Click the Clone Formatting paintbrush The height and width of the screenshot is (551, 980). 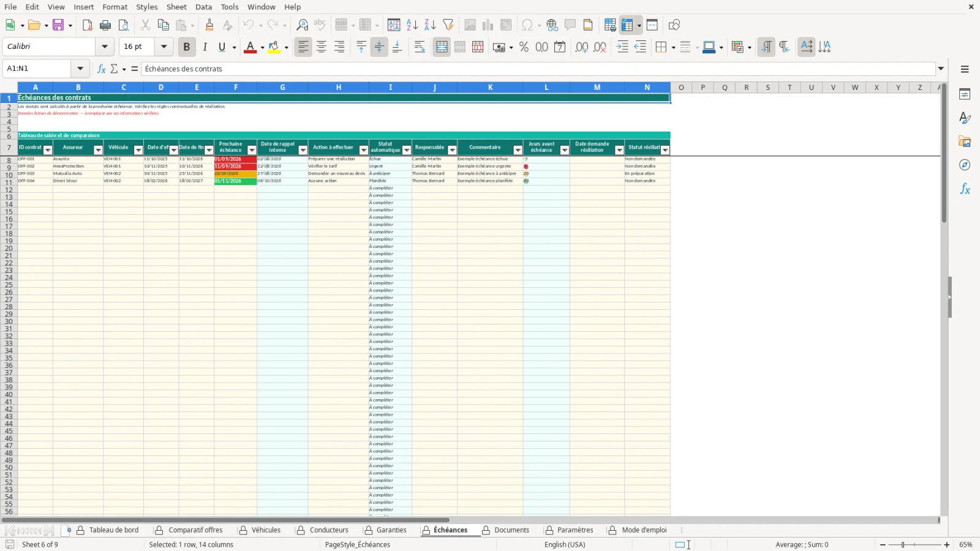pyautogui.click(x=209, y=25)
